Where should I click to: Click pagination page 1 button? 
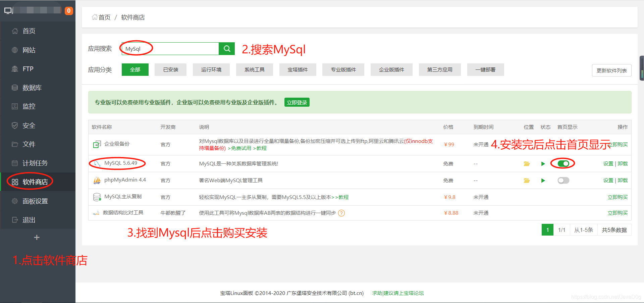[x=547, y=230]
